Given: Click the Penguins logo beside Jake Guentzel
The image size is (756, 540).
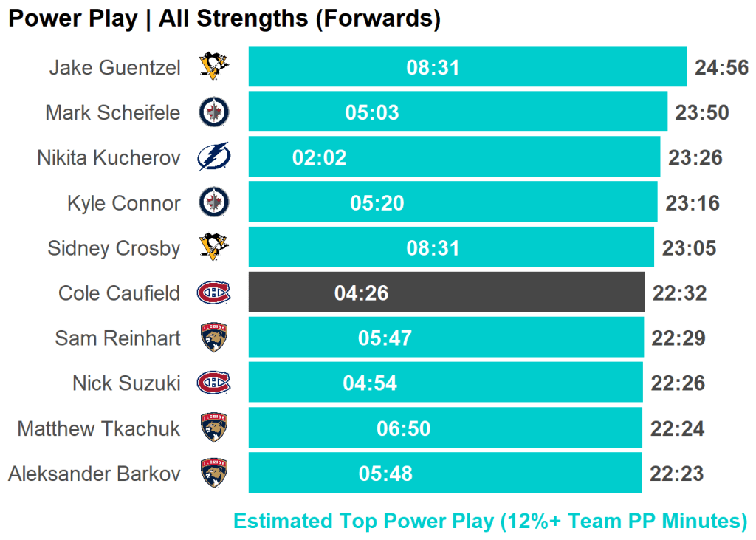Looking at the screenshot, I should click(214, 67).
